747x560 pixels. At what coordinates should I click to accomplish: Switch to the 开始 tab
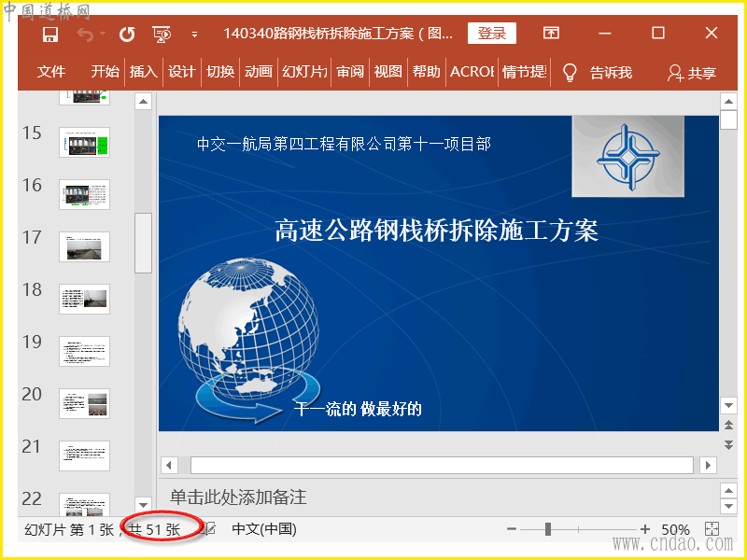coord(105,72)
